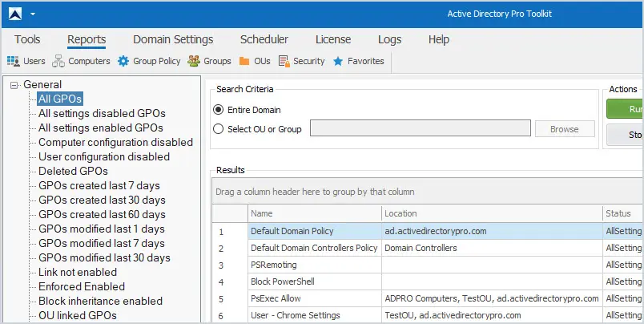The image size is (644, 324).
Task: Select 'Deleted GPOs' report
Action: pyautogui.click(x=73, y=171)
